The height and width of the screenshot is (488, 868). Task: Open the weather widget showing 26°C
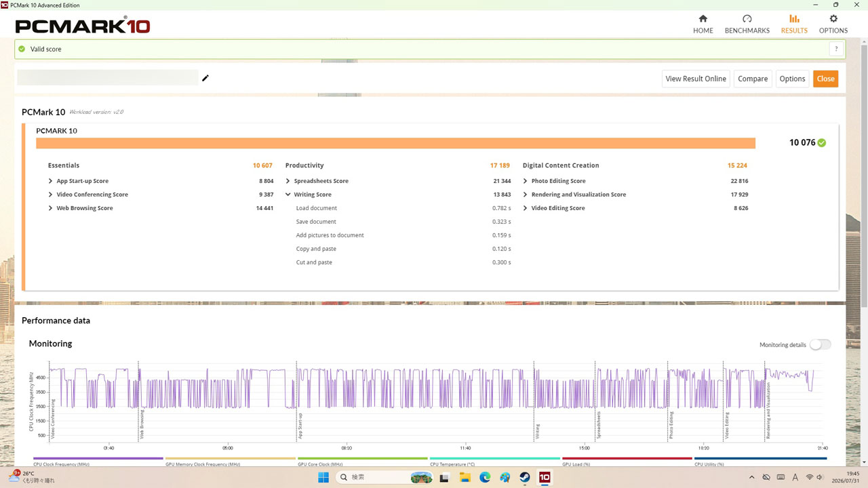click(x=32, y=477)
